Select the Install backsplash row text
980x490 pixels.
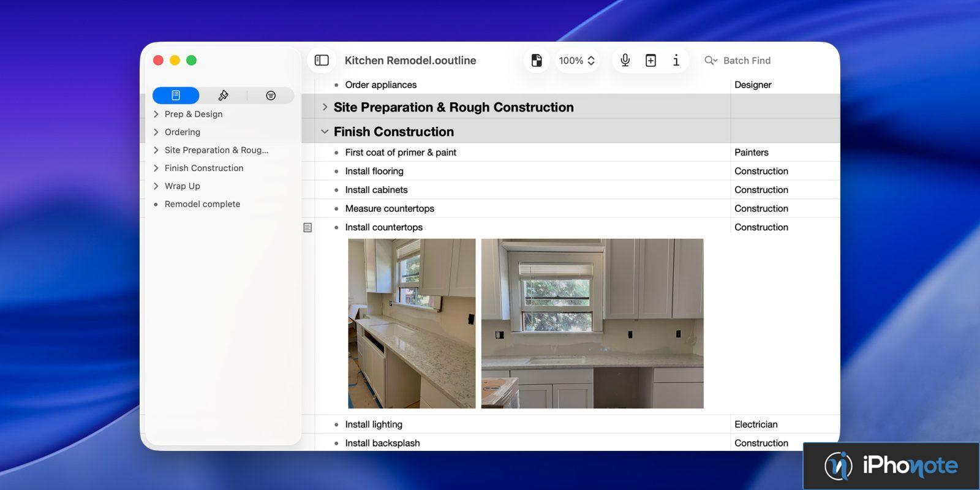click(x=382, y=443)
